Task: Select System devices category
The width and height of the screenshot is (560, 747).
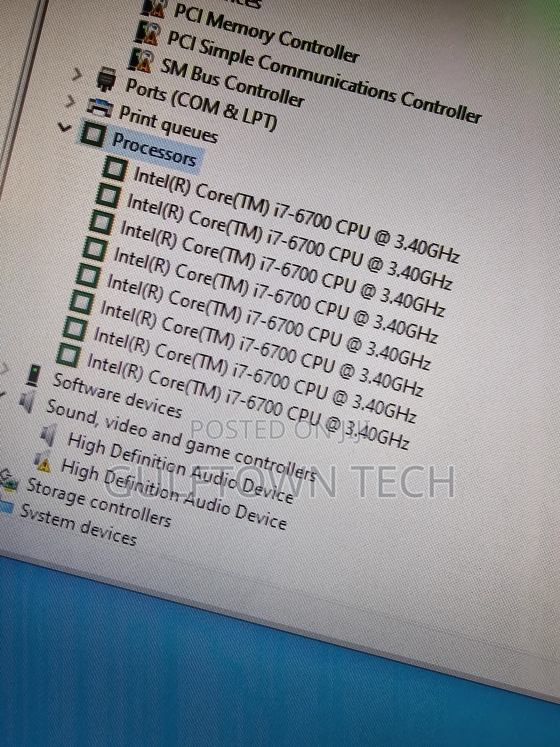Action: (x=78, y=525)
